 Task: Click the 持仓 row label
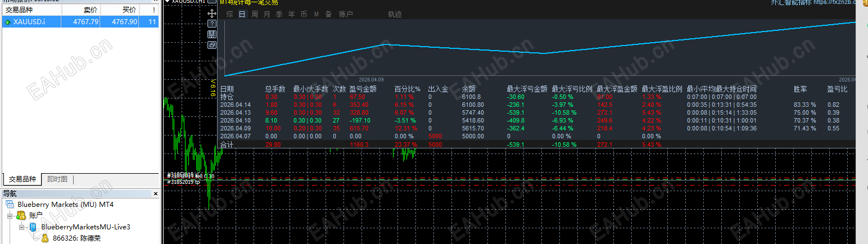[227, 97]
